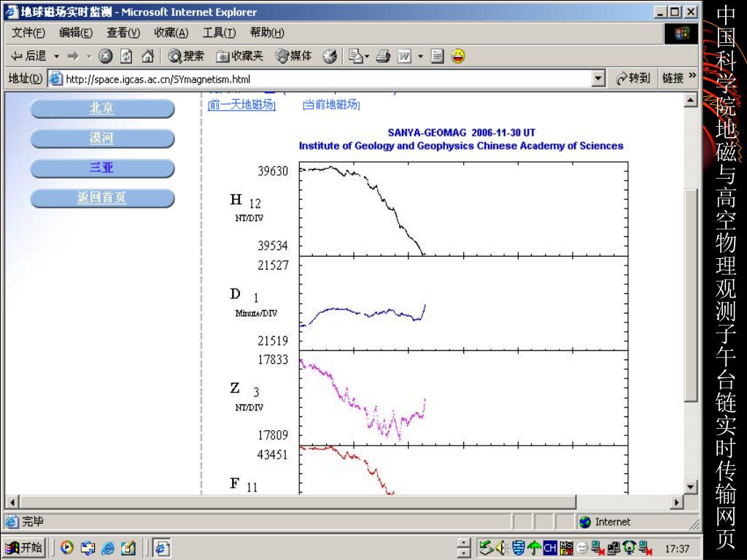The height and width of the screenshot is (560, 747).
Task: Open the 编辑(E) menu
Action: point(76,32)
